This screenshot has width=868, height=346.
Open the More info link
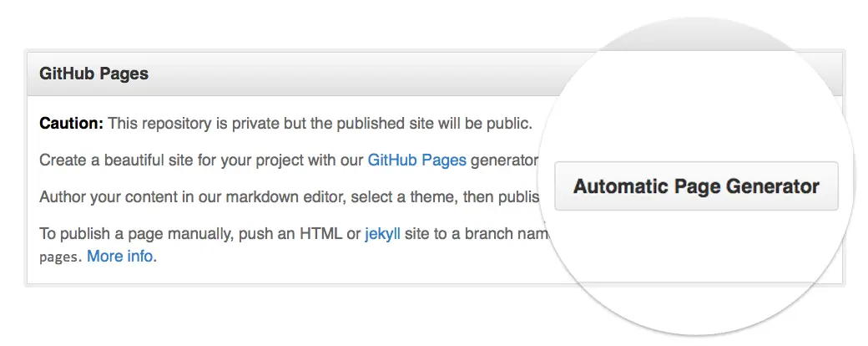pos(120,257)
